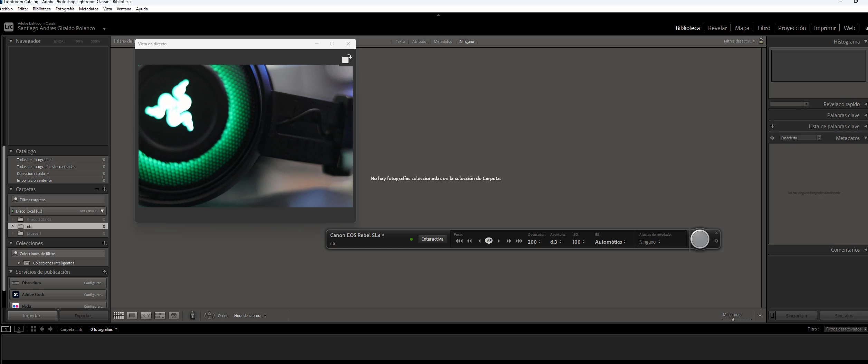
Task: Move focus nearer by a large step (triple left arrows)
Action: pyautogui.click(x=459, y=241)
